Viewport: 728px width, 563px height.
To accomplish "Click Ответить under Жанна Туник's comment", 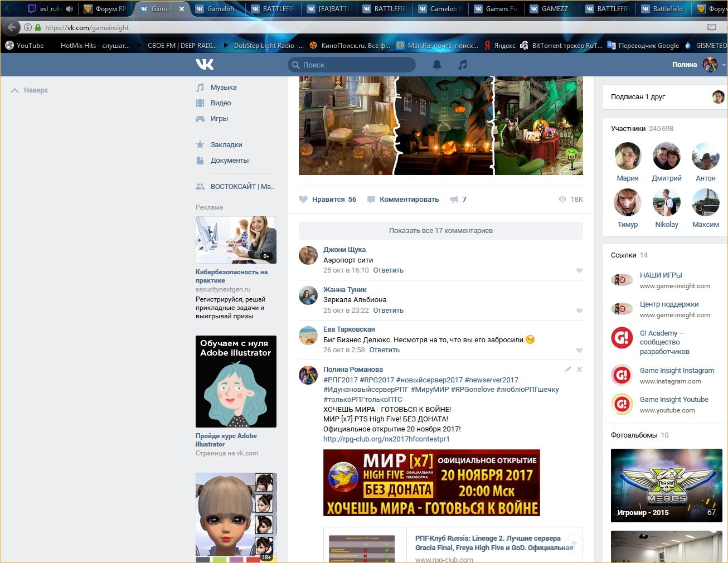I will click(388, 310).
